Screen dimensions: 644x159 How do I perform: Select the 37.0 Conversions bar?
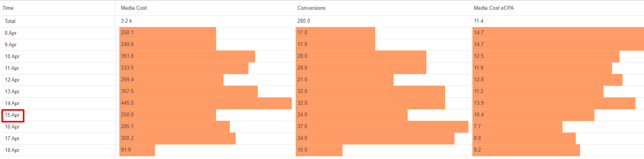[382, 127]
